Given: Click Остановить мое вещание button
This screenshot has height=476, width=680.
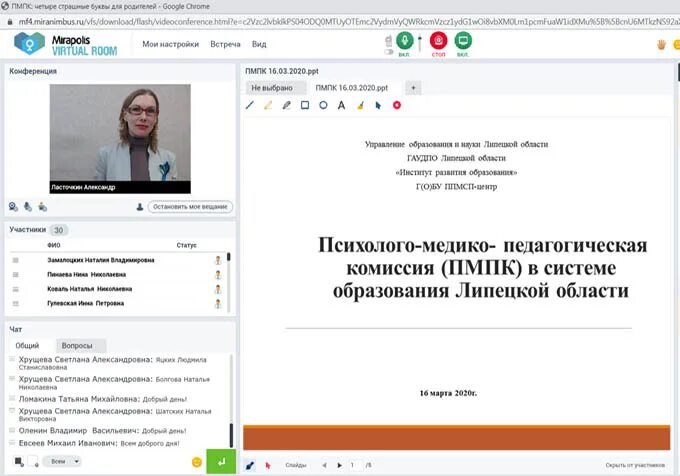Looking at the screenshot, I should [x=190, y=207].
